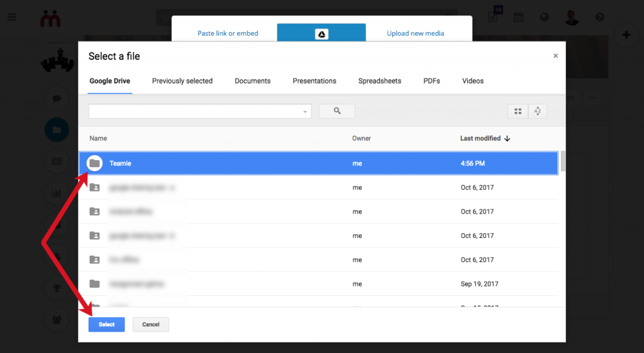Viewport: 644px width, 353px height.
Task: Open the bar chart sidebar icon
Action: [57, 193]
